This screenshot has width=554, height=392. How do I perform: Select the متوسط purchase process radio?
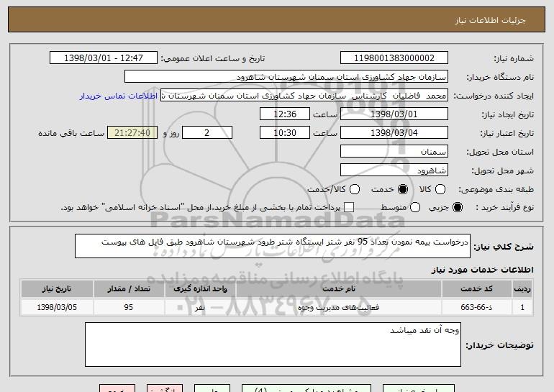[x=415, y=207]
